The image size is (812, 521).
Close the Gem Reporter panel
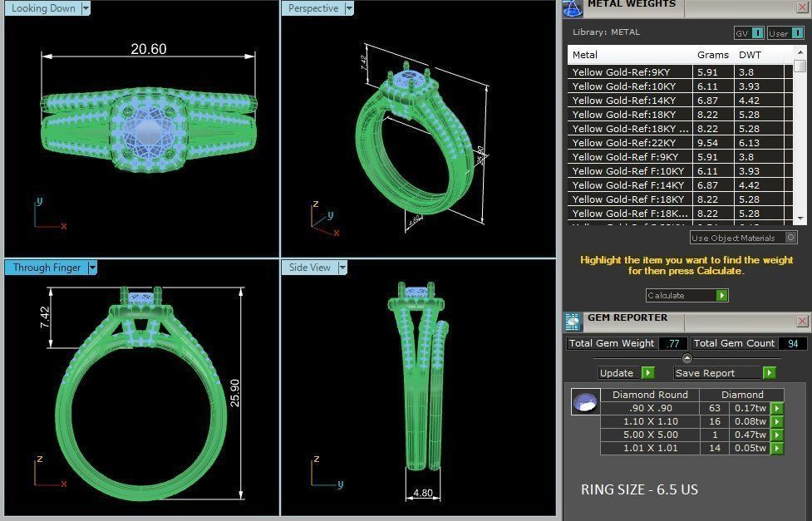tap(802, 321)
